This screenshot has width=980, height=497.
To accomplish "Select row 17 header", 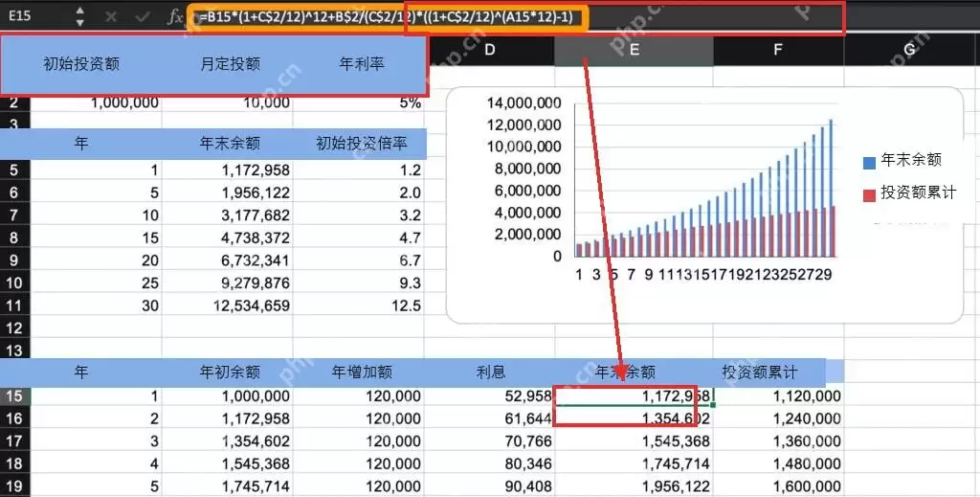I will (x=14, y=441).
